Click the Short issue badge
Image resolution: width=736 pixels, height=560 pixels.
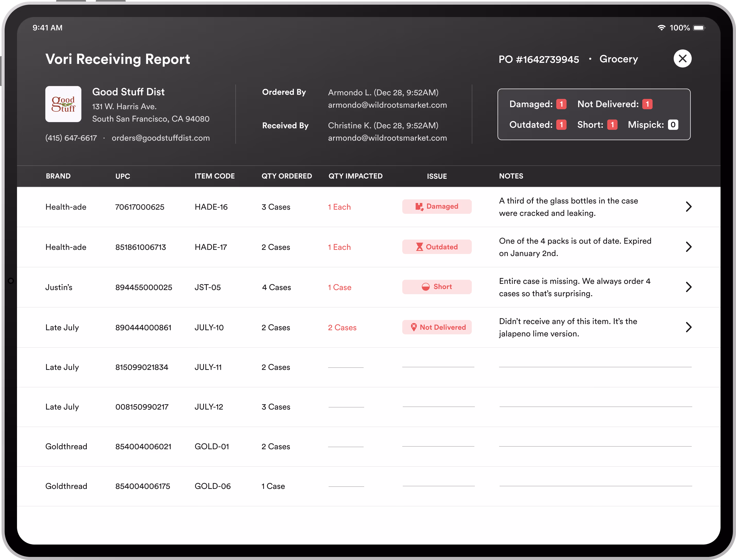click(437, 287)
